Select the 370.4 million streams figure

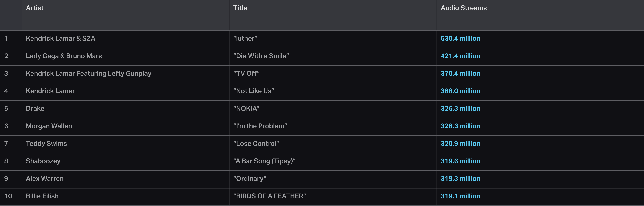pos(460,73)
